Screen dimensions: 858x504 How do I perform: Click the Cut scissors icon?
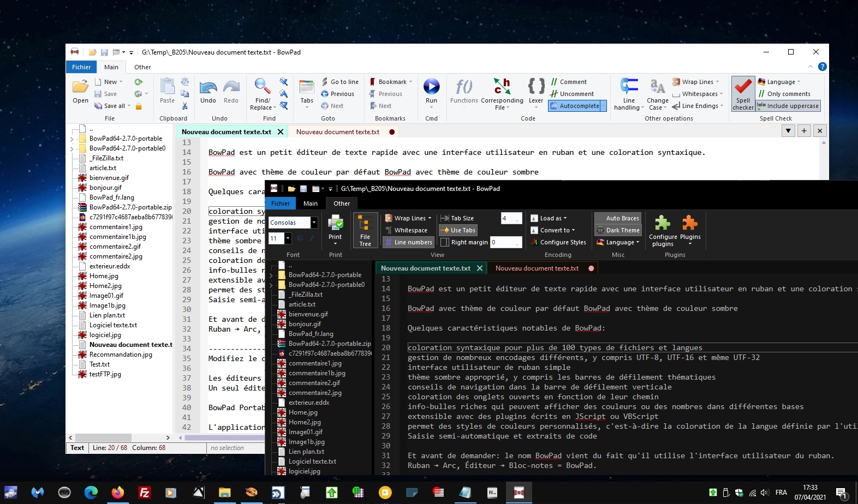[184, 106]
